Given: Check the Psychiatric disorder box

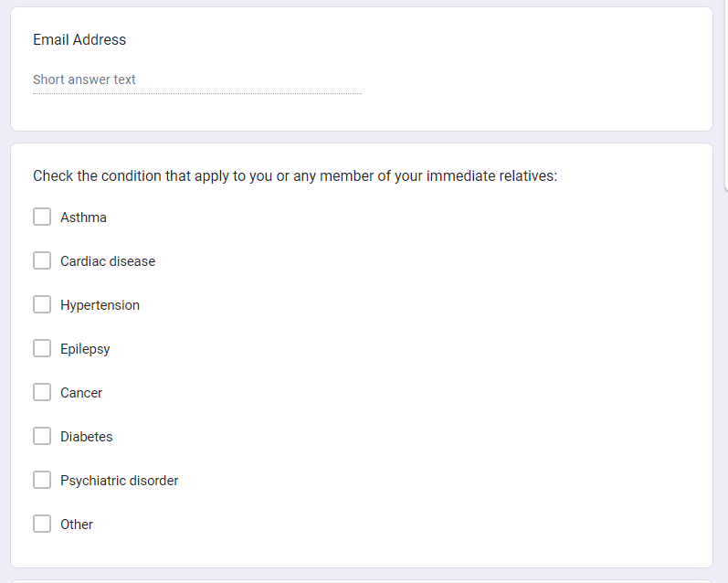Looking at the screenshot, I should click(x=42, y=481).
